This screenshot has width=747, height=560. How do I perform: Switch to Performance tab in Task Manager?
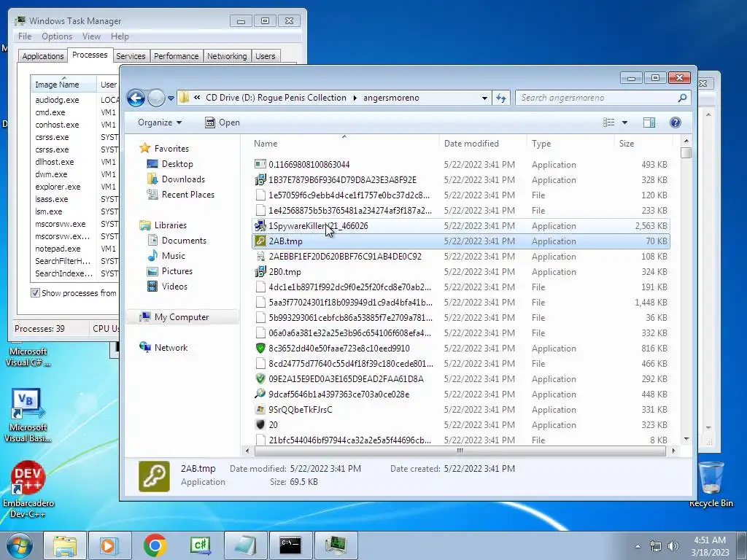(x=177, y=56)
